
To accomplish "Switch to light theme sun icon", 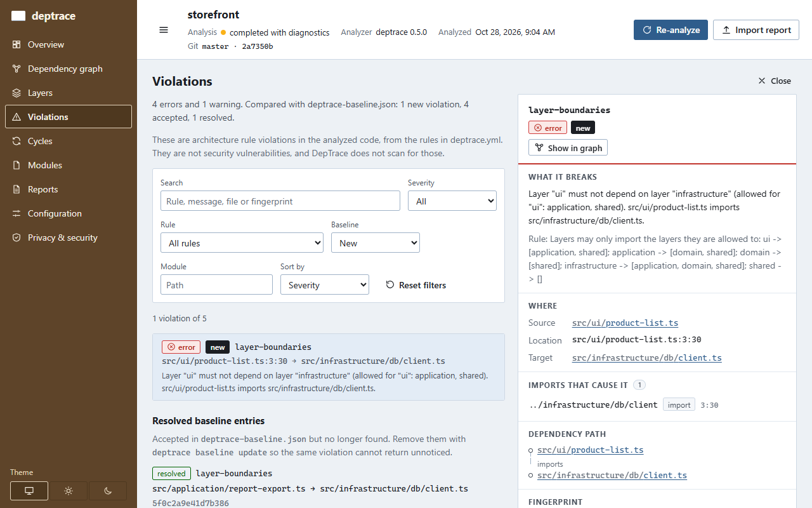I will tap(69, 491).
